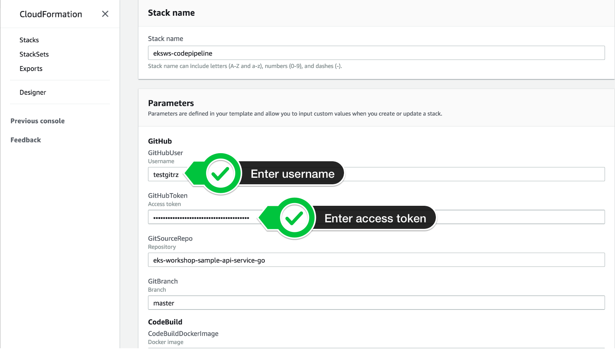Open the Stacks page
The height and width of the screenshot is (364, 615).
(x=29, y=40)
